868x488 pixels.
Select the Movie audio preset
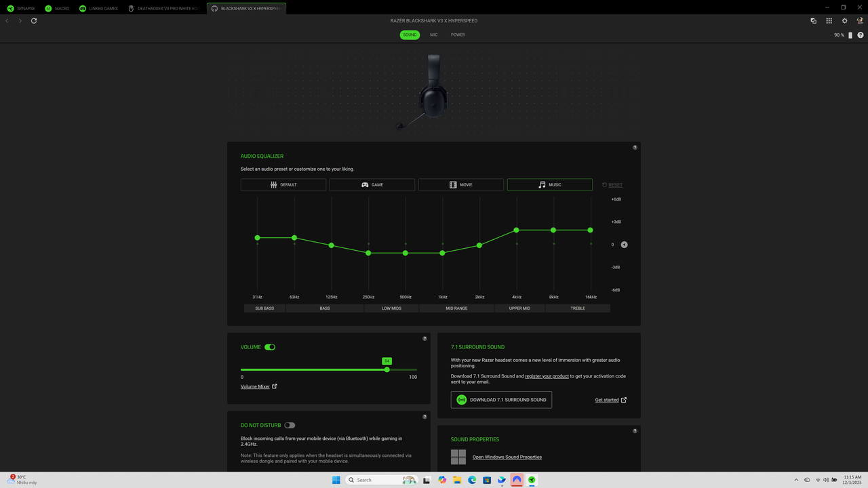(x=460, y=184)
